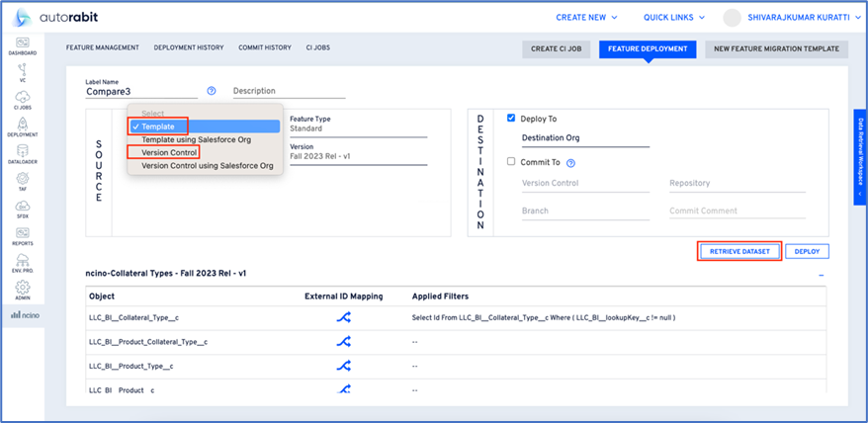Uncheck the Deploy To checkbox
Image resolution: width=868 pixels, height=423 pixels.
[x=511, y=118]
